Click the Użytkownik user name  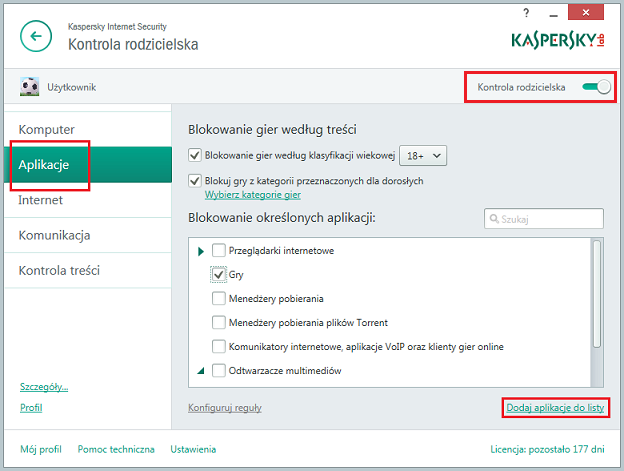click(x=72, y=87)
